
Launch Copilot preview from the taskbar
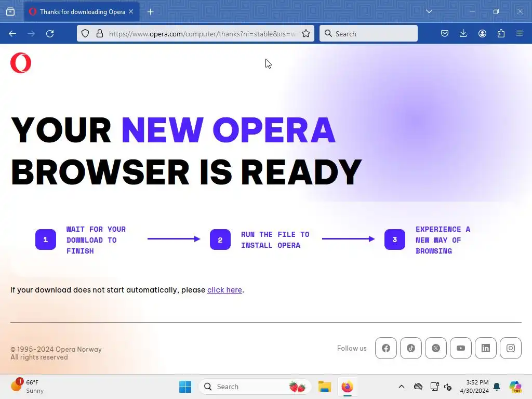515,387
